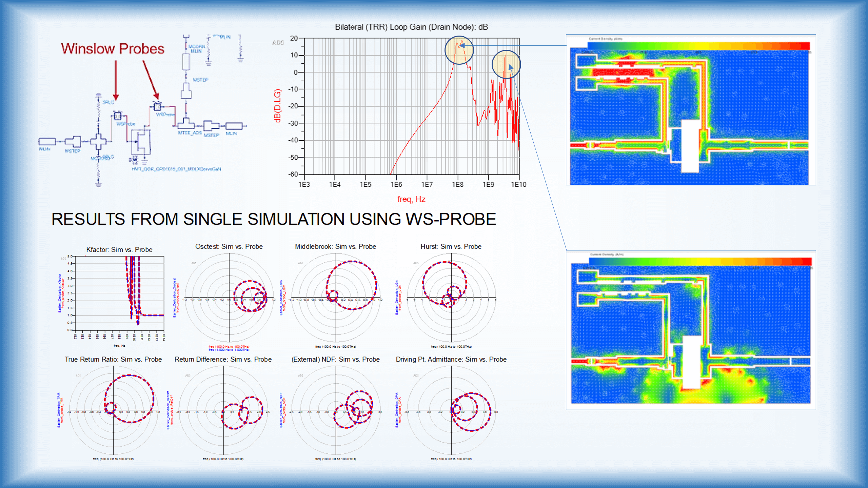Open the External NDF polar plot

(336, 410)
